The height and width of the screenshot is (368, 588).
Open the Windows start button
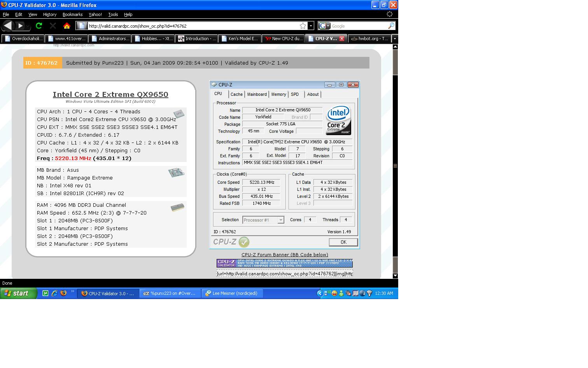(19, 293)
